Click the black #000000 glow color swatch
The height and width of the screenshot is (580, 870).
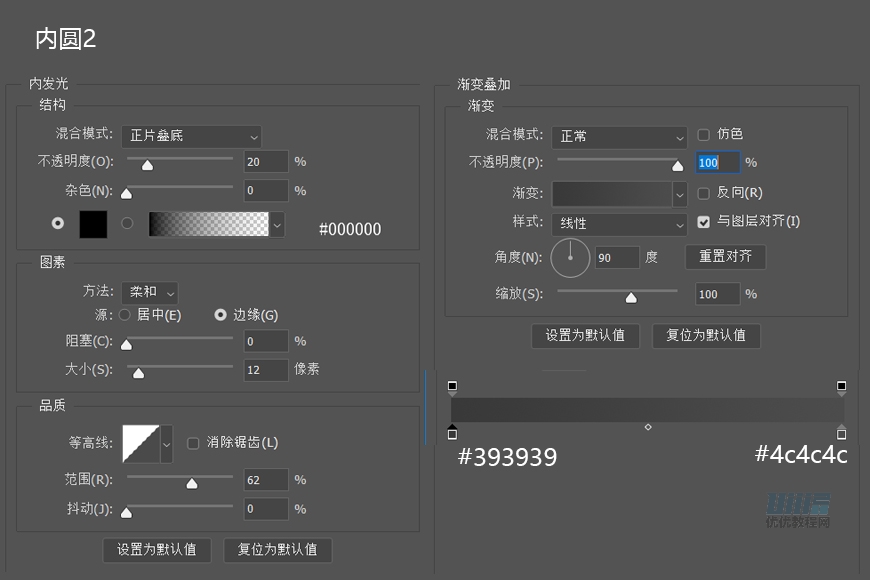pyautogui.click(x=93, y=224)
